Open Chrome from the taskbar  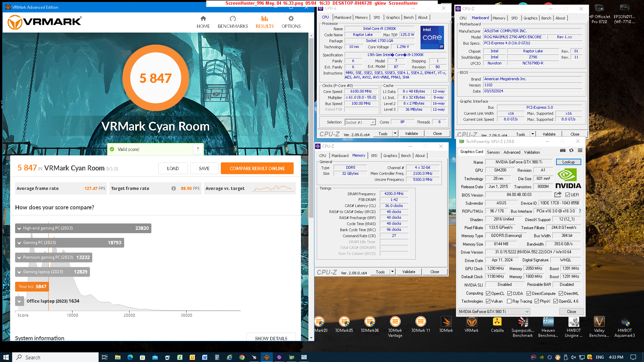[x=242, y=357]
